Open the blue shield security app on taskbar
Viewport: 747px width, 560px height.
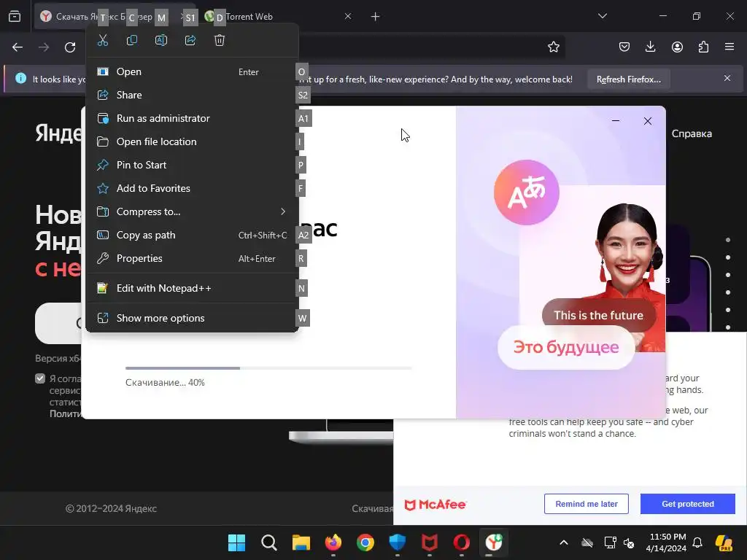[x=398, y=542]
